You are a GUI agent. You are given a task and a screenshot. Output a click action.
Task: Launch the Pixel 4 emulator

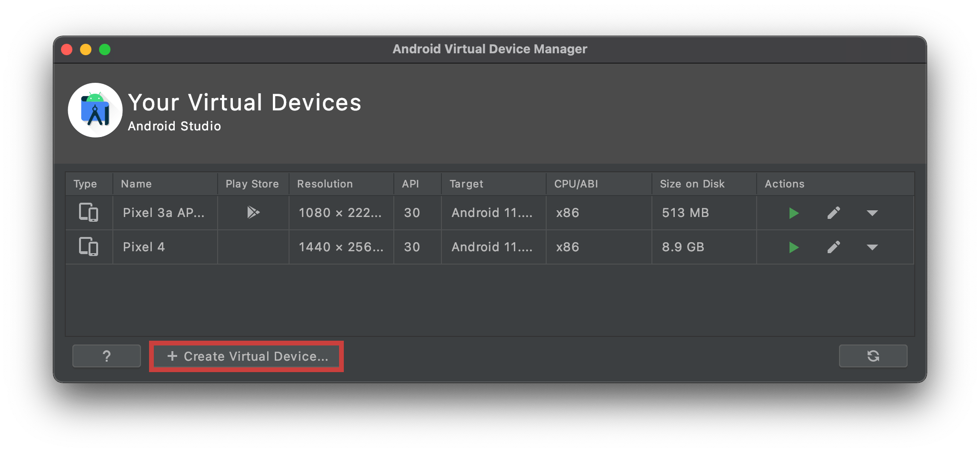click(x=793, y=247)
